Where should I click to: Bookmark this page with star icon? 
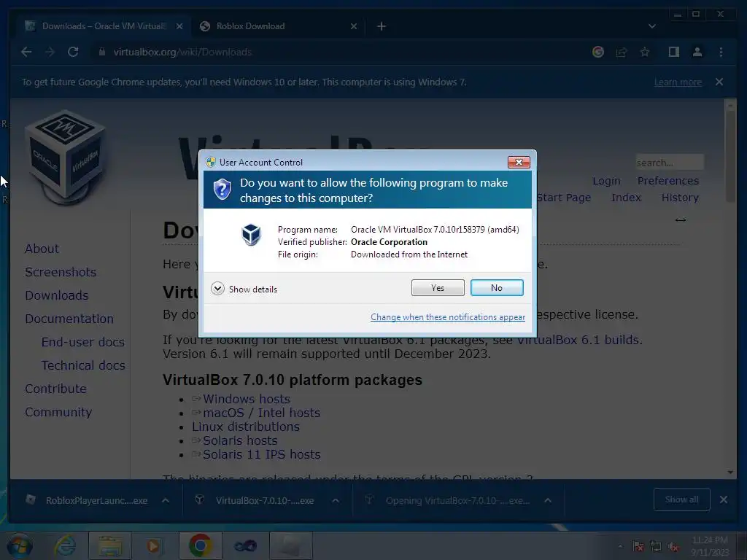645,52
